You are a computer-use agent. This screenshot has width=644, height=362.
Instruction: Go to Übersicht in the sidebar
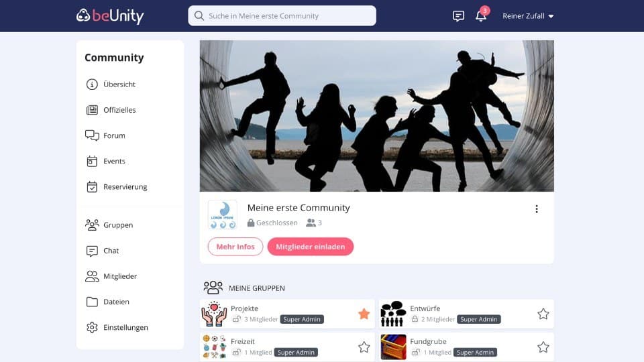[119, 84]
